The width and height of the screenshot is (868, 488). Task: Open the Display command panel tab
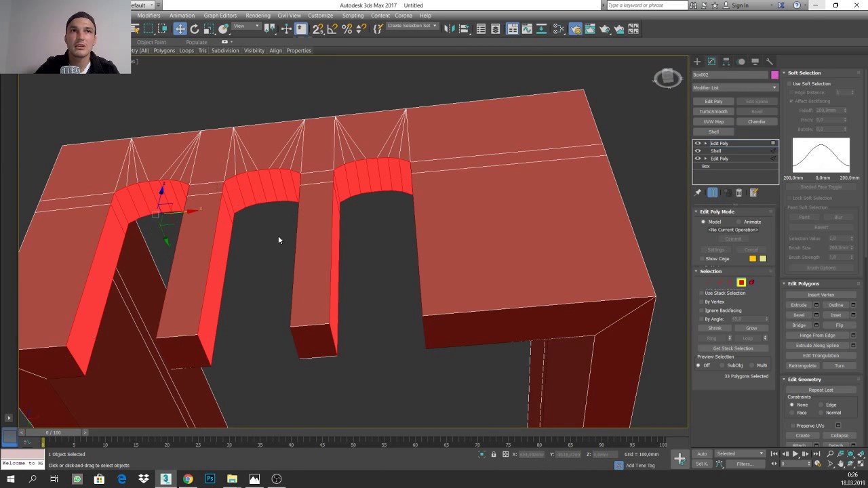point(755,62)
